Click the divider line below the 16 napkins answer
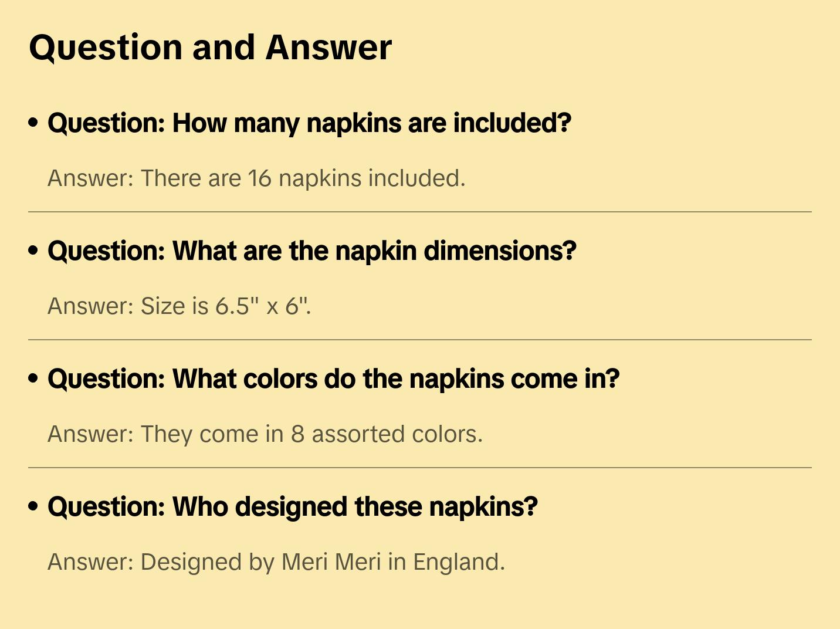 click(x=420, y=212)
